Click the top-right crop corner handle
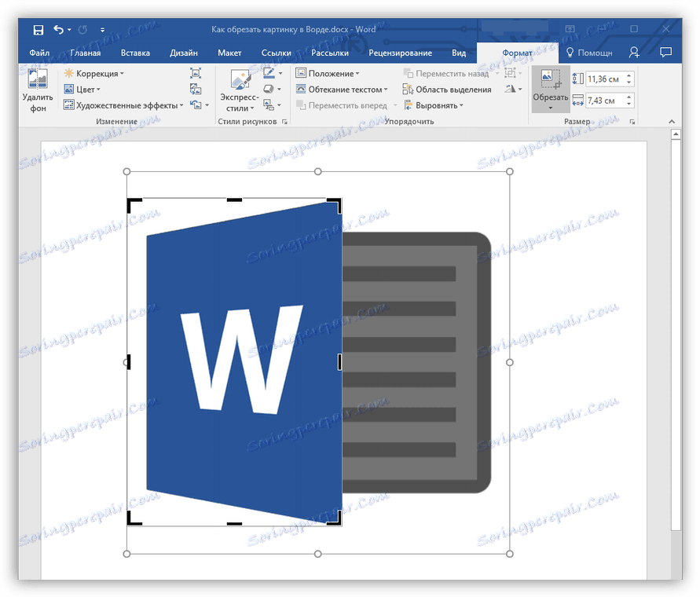This screenshot has height=597, width=700. click(x=336, y=204)
